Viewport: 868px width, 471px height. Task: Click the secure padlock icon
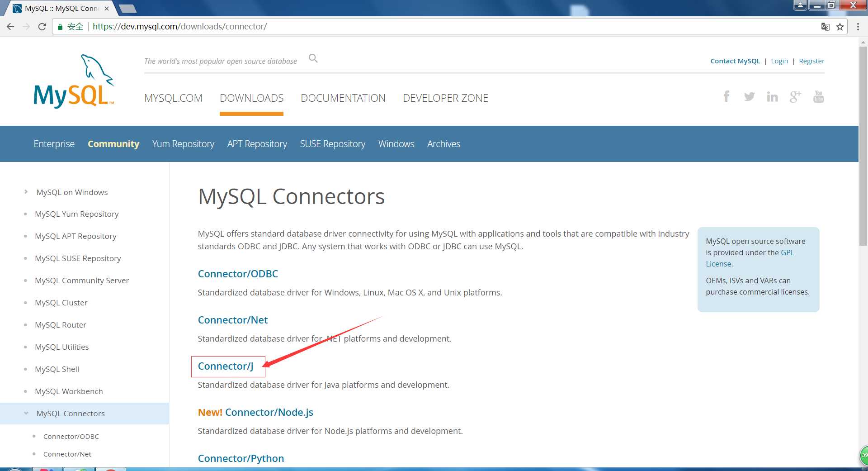[60, 27]
